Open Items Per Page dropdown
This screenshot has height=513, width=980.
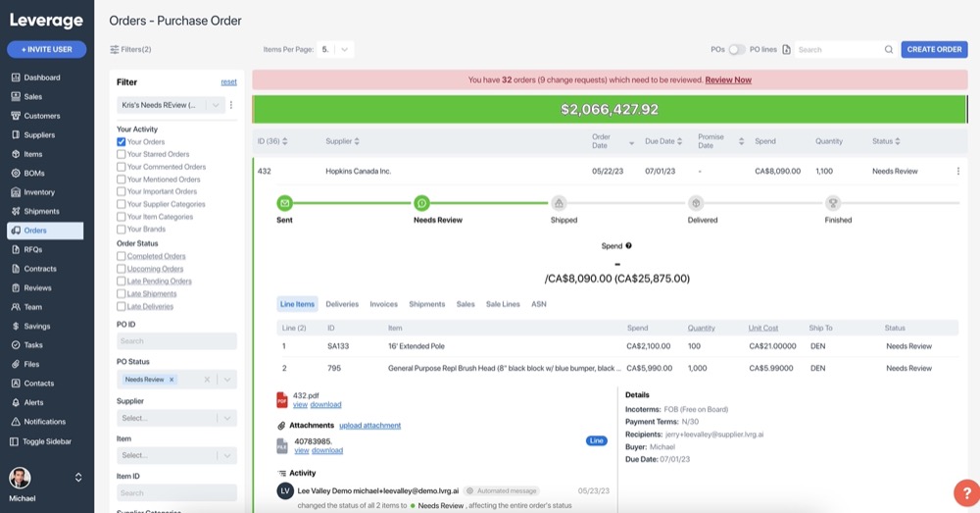[335, 49]
